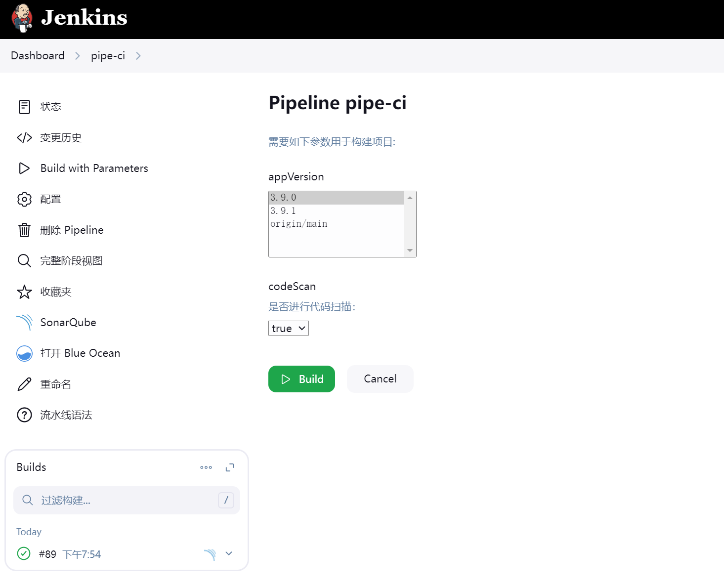The width and height of the screenshot is (724, 588).
Task: Click the green Build button
Action: (x=301, y=379)
